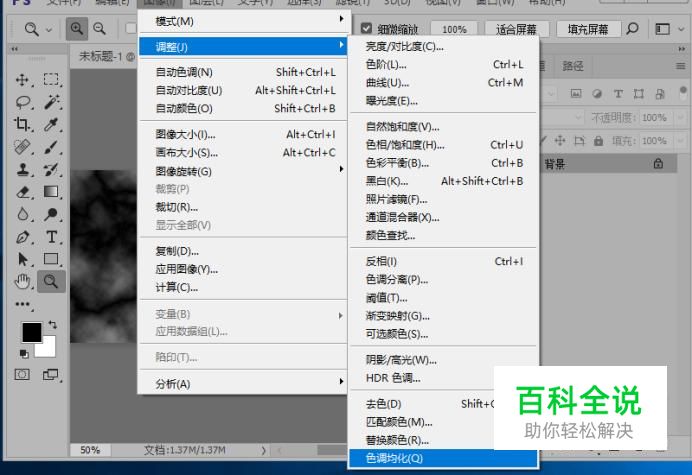Select the Magic Wand tool
This screenshot has height=475, width=692.
click(x=51, y=102)
